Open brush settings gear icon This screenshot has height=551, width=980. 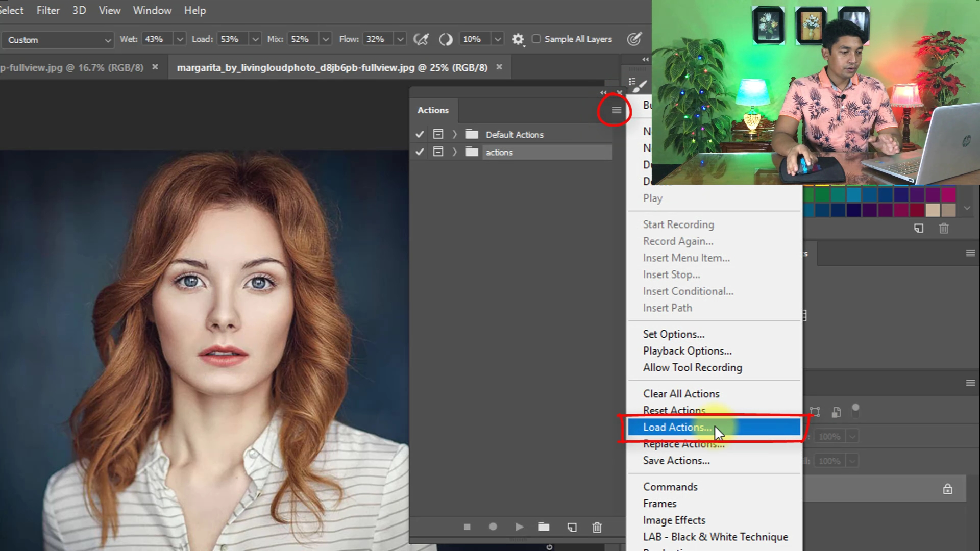tap(518, 39)
